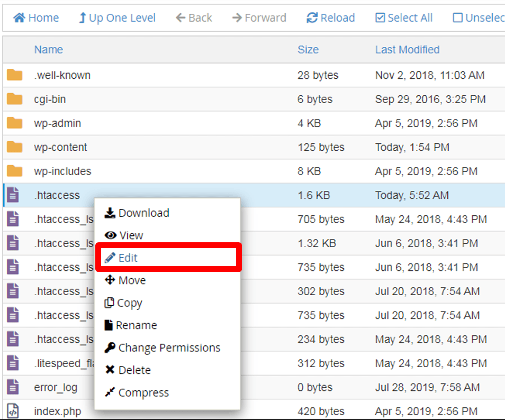This screenshot has width=505, height=420.
Task: Click the Home toolbar icon
Action: [20, 18]
